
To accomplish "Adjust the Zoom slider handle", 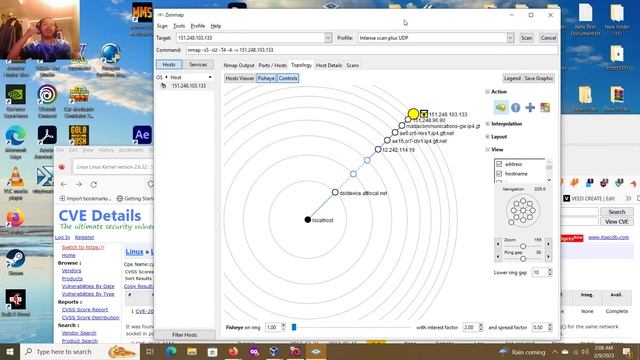I will 523,246.
